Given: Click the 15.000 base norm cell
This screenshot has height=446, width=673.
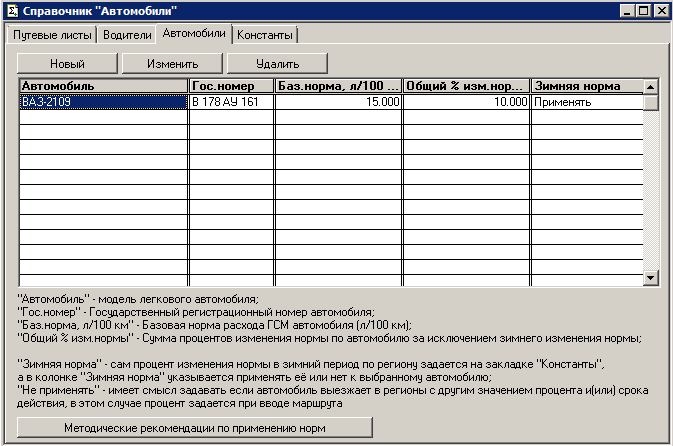Looking at the screenshot, I should pyautogui.click(x=338, y=102).
